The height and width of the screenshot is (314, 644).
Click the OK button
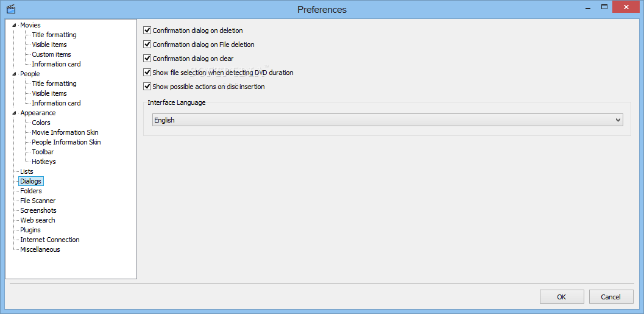(x=562, y=297)
